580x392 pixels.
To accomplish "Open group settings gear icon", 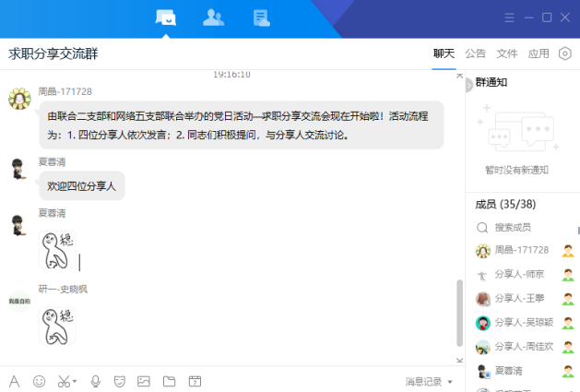I will (565, 53).
